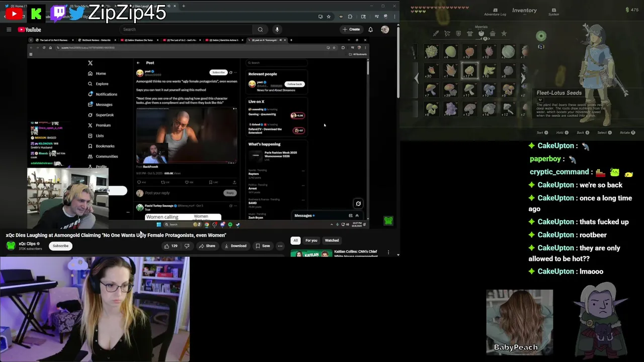Go to the YouTube home logo
Image resolution: width=644 pixels, height=362 pixels.
30,30
